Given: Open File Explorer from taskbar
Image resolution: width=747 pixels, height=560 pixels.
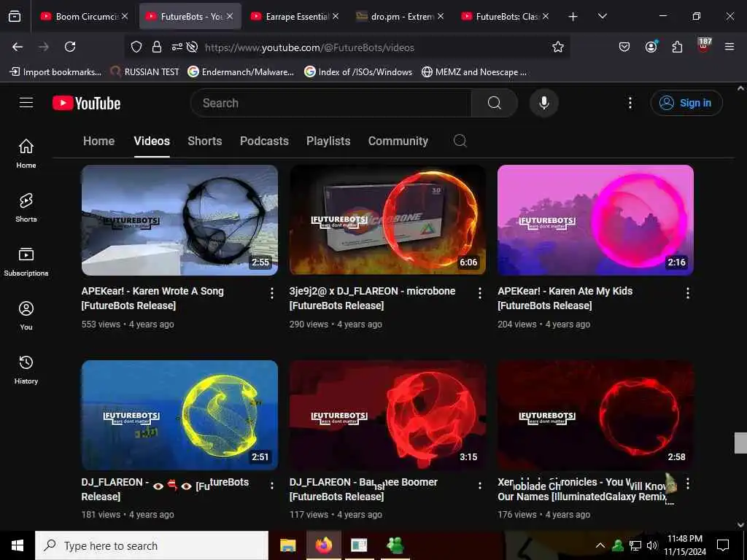Looking at the screenshot, I should pos(287,545).
